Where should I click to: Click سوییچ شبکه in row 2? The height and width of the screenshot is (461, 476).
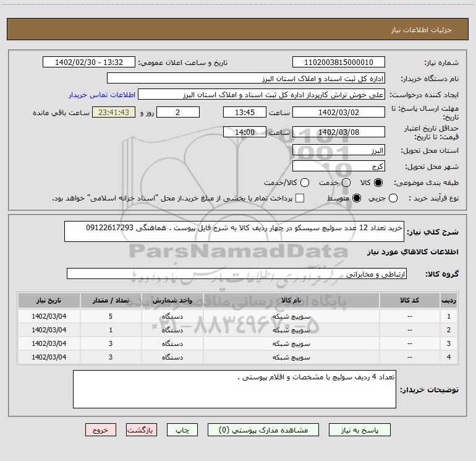pos(291,330)
